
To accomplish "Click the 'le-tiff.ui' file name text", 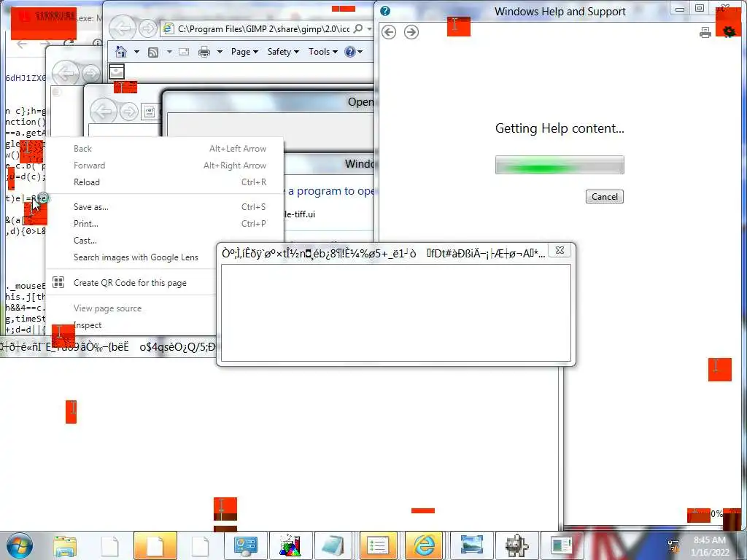I will (300, 214).
